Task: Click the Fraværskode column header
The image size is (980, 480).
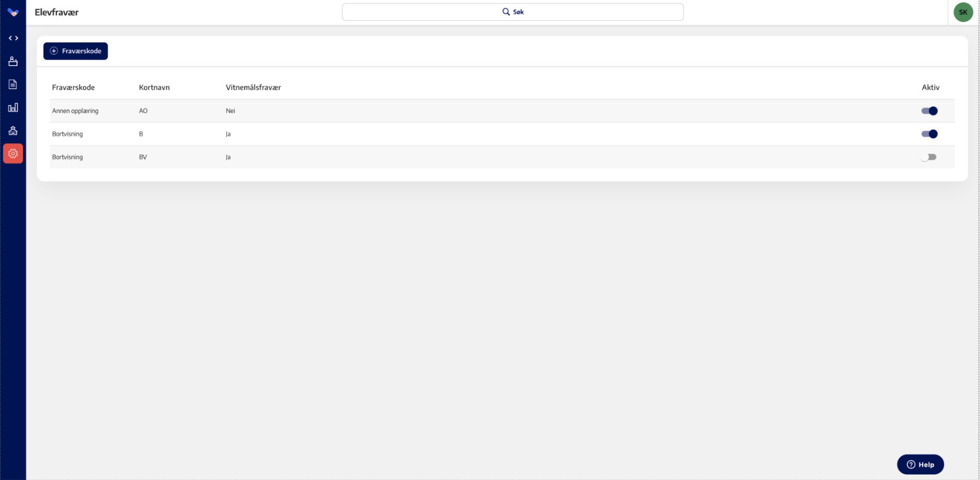Action: tap(73, 87)
